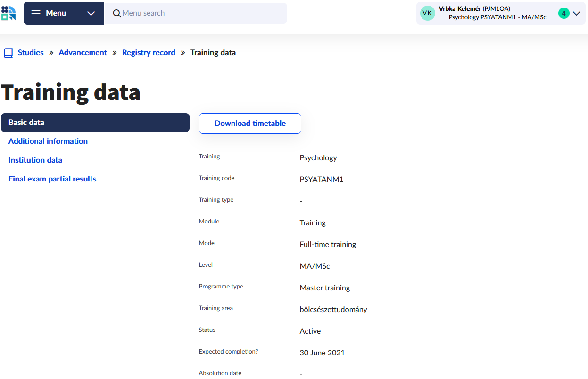
Task: Open Registry record breadcrumb link
Action: 149,53
